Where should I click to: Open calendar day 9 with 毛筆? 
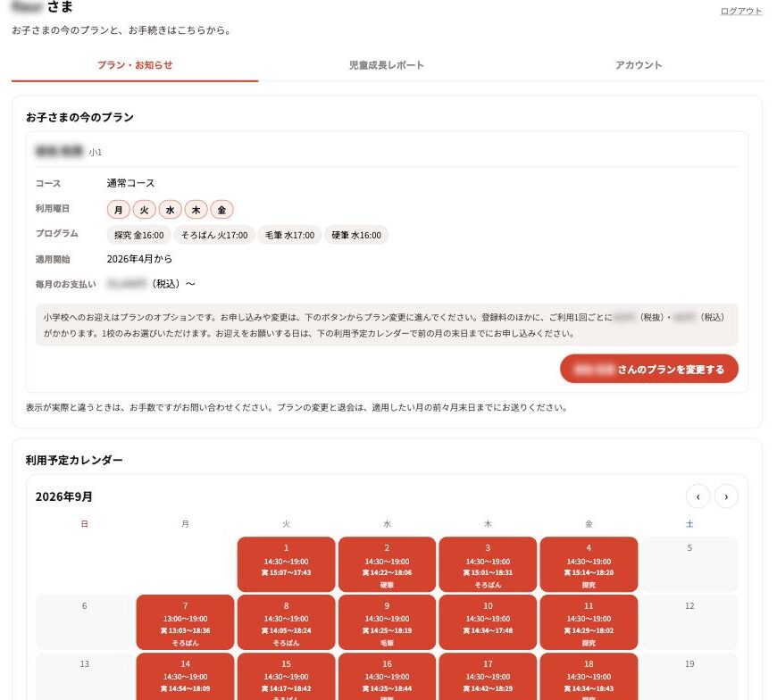point(387,622)
